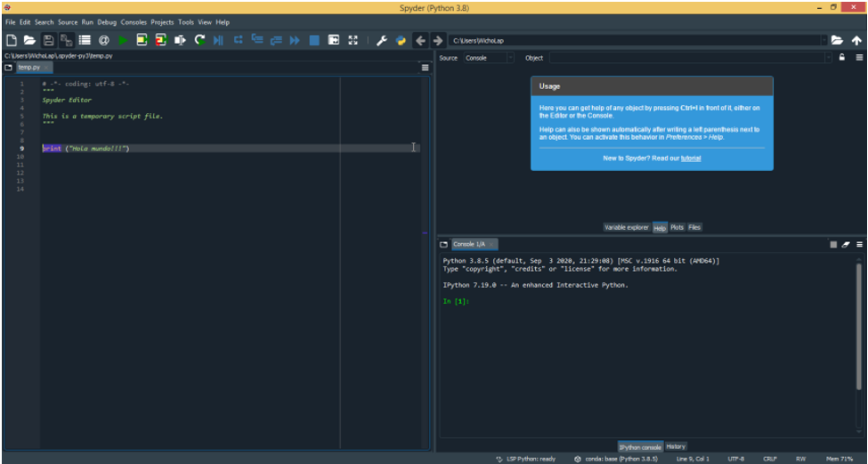Save all open files
868x464 pixels.
tap(67, 40)
